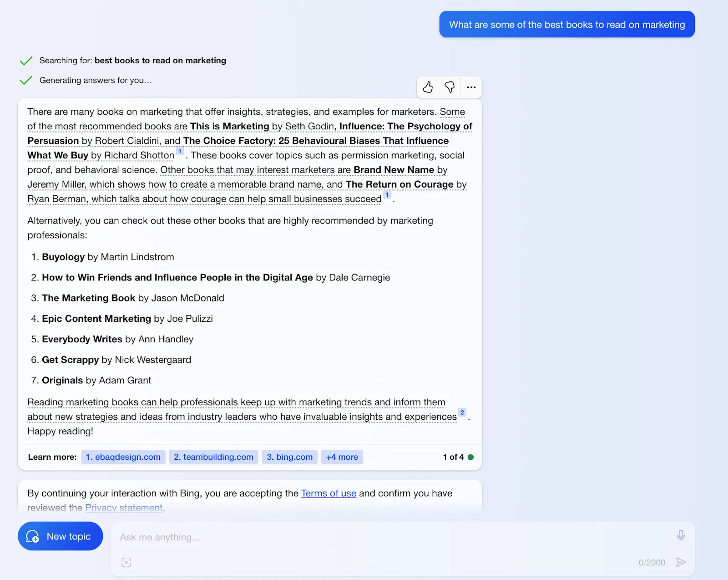Click the Buyology by Martin Lindstrom list item

108,257
